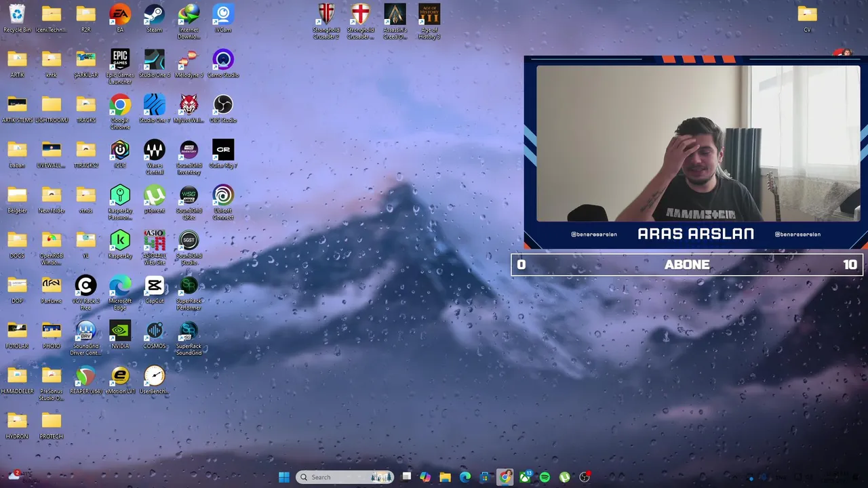868x488 pixels.
Task: Open the Guitar Rig 7 shortcut
Action: point(222,154)
